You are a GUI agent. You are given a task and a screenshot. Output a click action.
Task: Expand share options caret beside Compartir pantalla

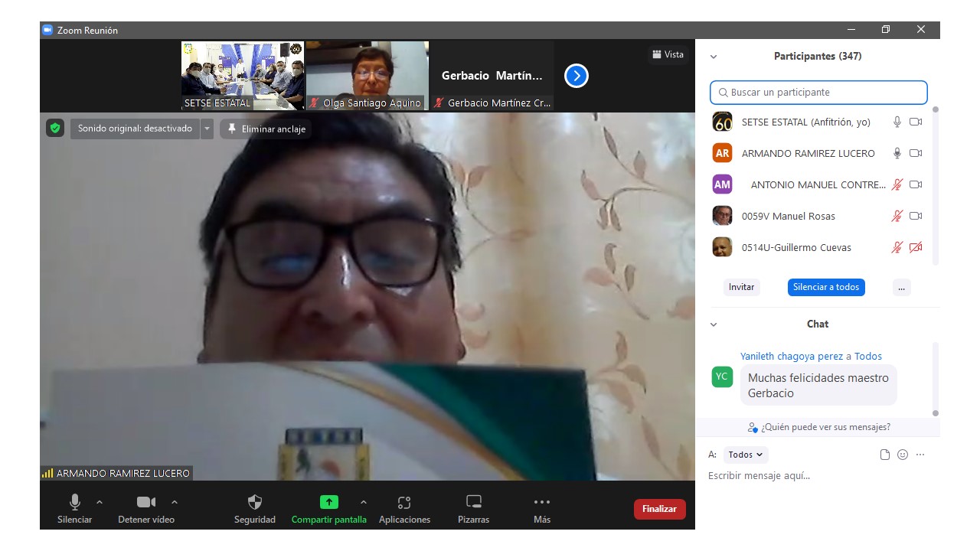point(363,502)
